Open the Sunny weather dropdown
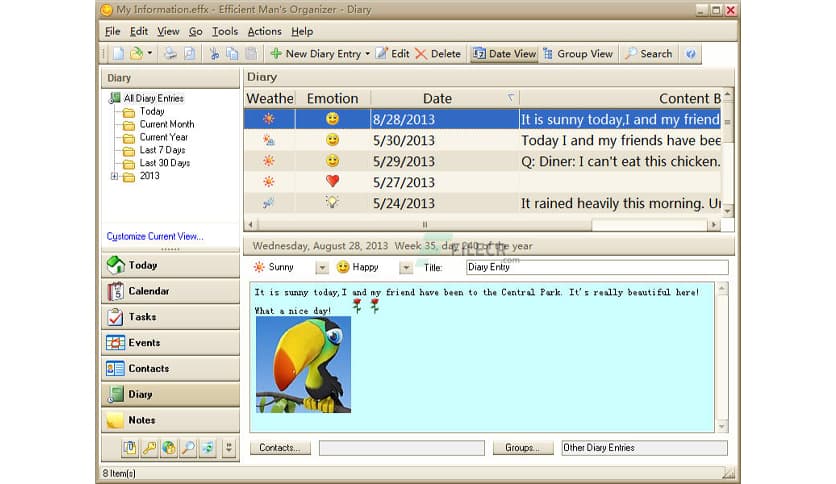 pos(322,268)
